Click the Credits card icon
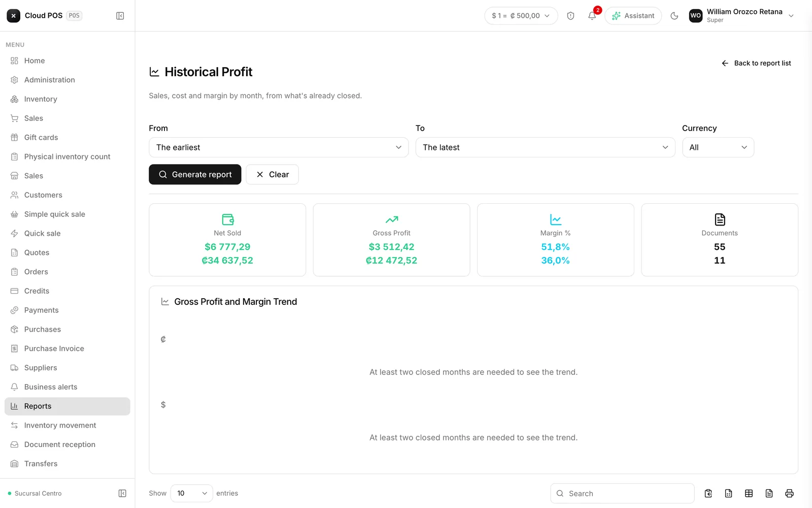Screen dimensions: 812x508 point(14,291)
